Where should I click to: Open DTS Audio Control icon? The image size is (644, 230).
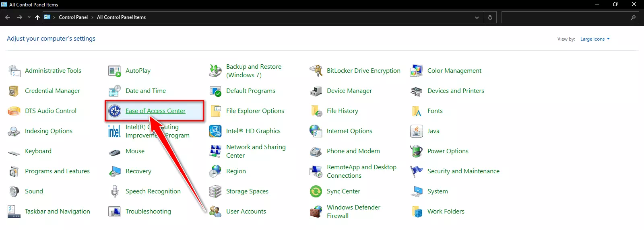point(14,111)
